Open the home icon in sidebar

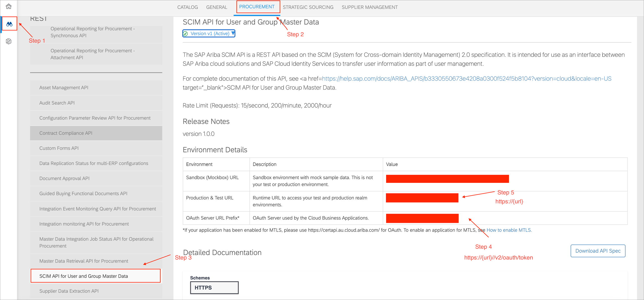[9, 6]
